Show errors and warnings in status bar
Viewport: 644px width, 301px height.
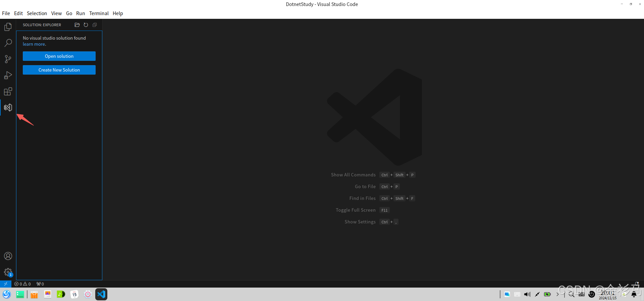coord(22,284)
